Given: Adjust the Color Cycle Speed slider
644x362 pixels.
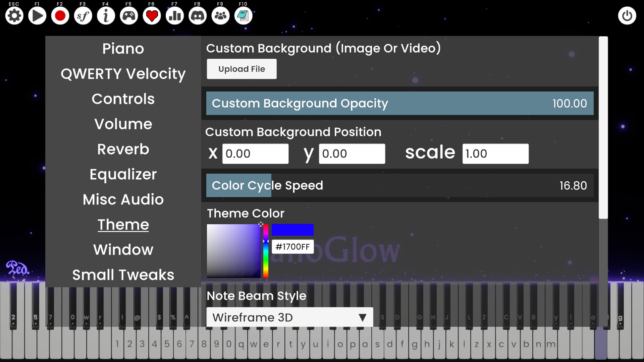Looking at the screenshot, I should click(399, 185).
